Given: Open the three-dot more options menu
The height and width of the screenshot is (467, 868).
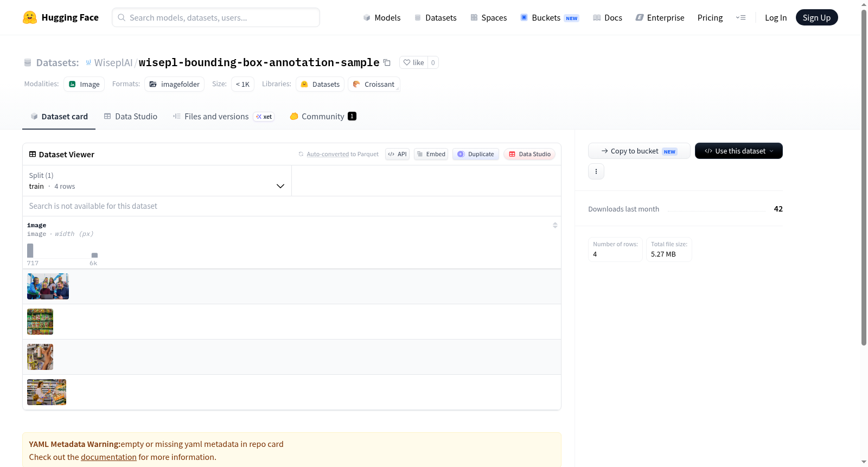Looking at the screenshot, I should tap(596, 171).
